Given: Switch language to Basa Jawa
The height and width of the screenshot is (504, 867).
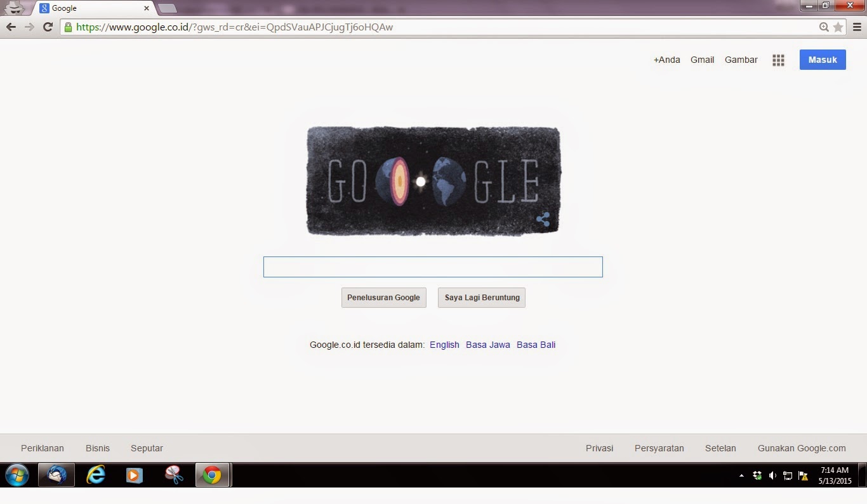Looking at the screenshot, I should click(488, 345).
